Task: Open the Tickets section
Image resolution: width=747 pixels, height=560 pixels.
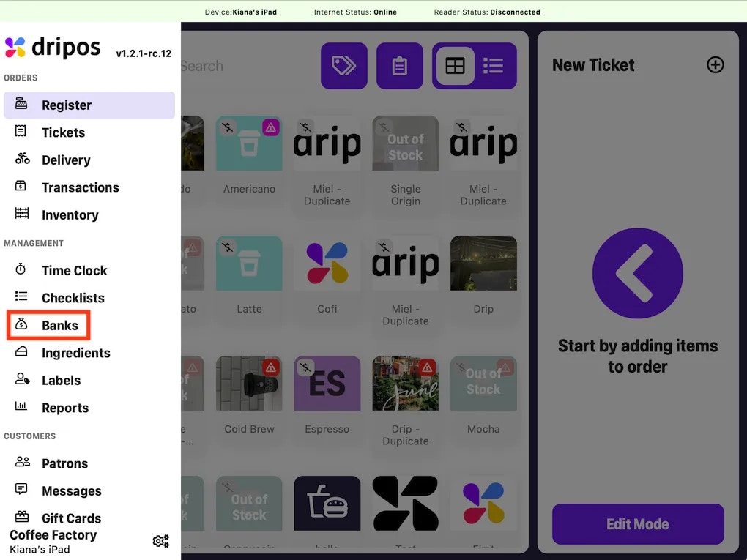Action: click(64, 132)
